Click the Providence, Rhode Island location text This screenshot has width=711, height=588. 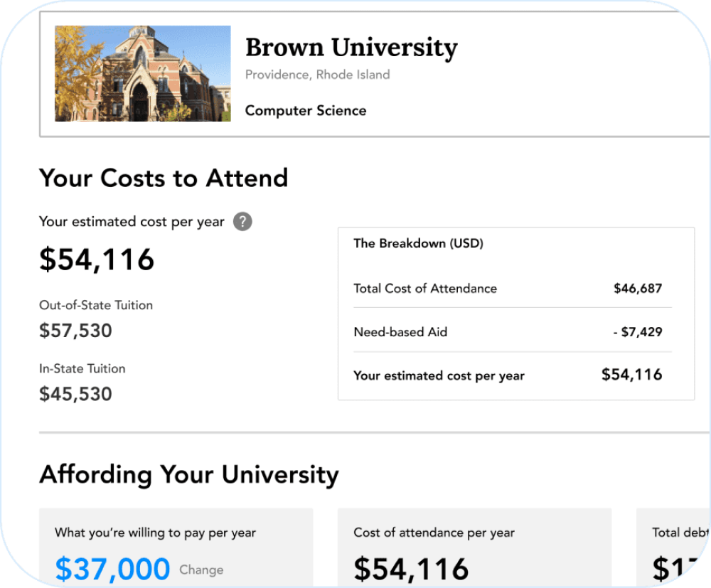317,75
